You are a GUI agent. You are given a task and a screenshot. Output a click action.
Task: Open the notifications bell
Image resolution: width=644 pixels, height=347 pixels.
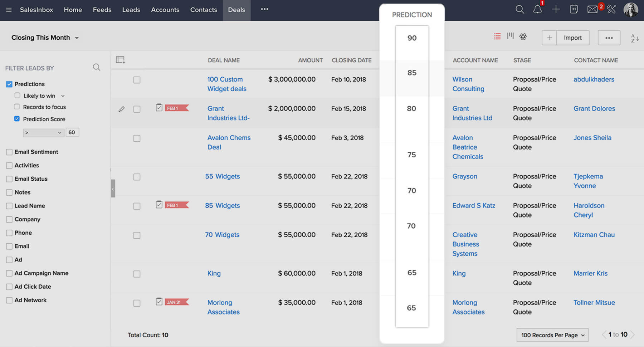tap(537, 10)
